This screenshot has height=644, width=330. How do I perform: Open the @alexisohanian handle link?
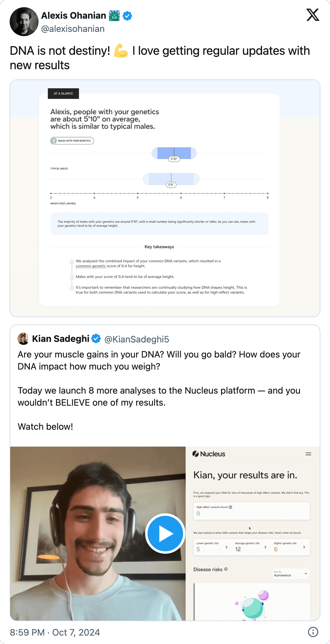pyautogui.click(x=73, y=29)
